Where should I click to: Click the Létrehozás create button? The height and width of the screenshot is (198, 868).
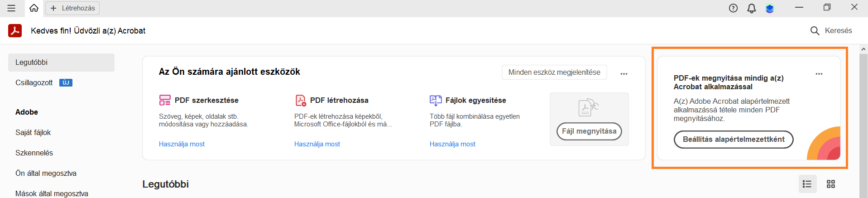72,8
